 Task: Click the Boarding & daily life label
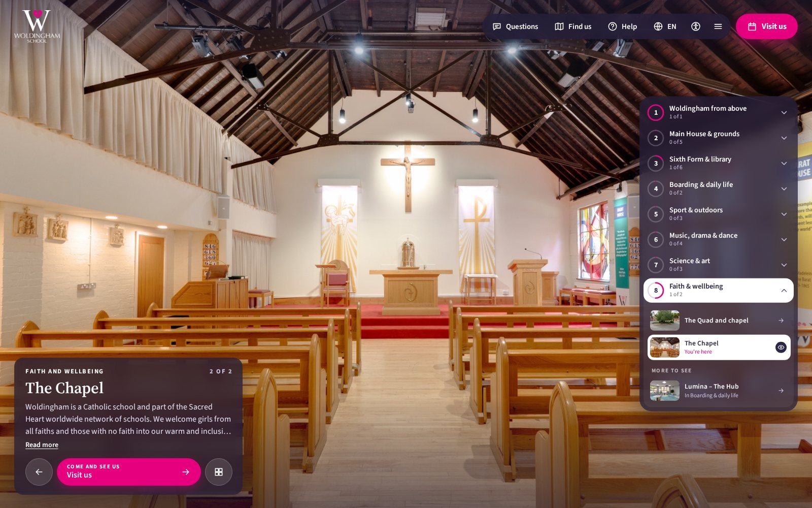701,185
